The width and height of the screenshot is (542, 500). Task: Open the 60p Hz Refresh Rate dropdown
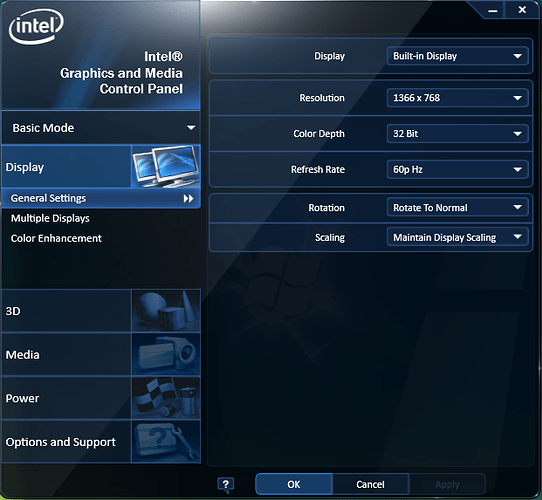457,169
